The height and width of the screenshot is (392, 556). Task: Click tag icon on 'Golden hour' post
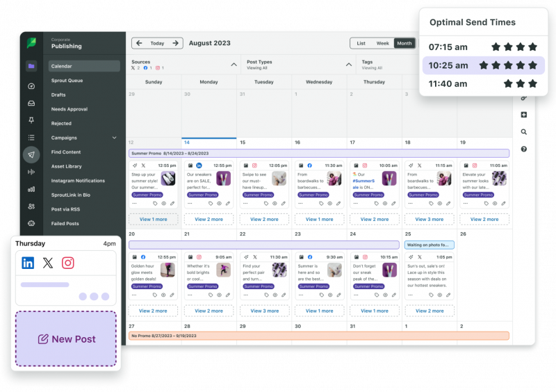point(155,295)
